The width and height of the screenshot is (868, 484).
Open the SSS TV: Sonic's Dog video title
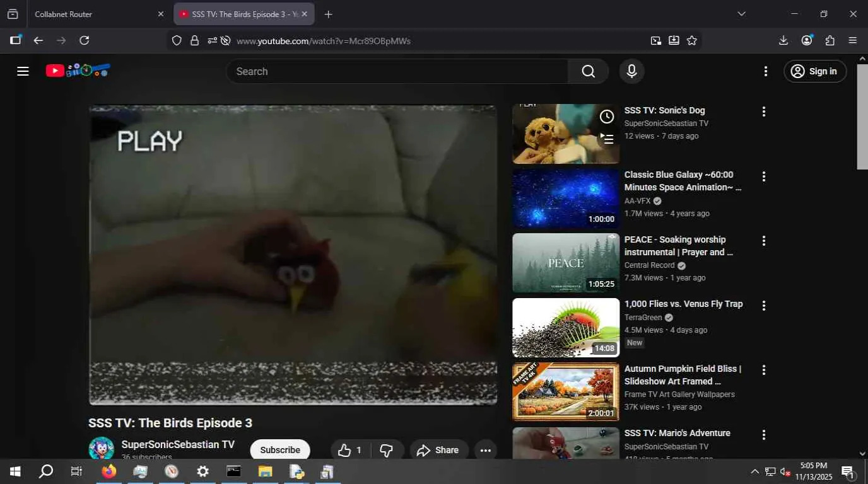665,110
